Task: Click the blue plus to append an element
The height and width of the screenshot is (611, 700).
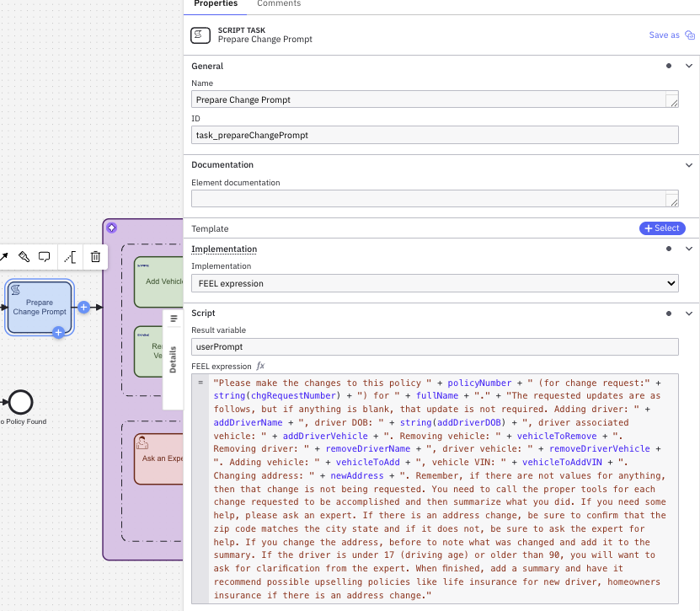Action: tap(83, 308)
